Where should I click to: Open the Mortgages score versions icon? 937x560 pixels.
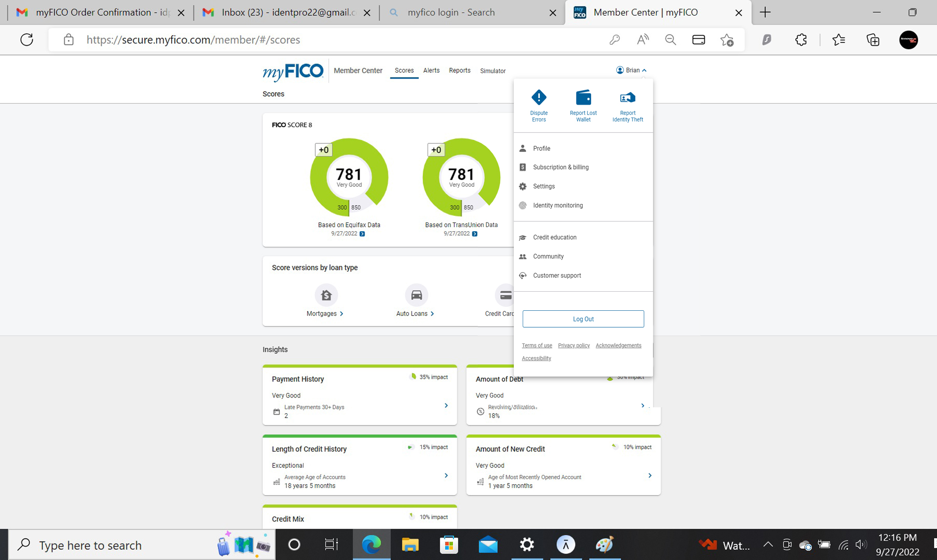coord(326,295)
